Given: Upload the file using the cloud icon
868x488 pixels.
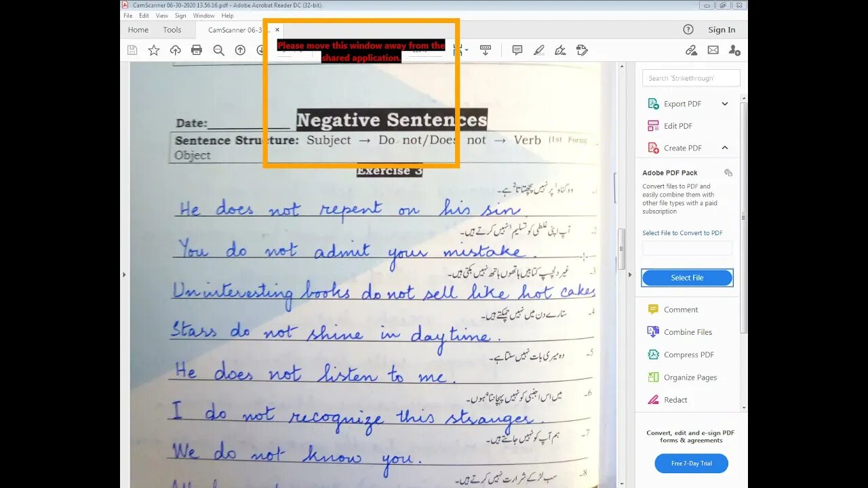Looking at the screenshot, I should click(x=176, y=50).
